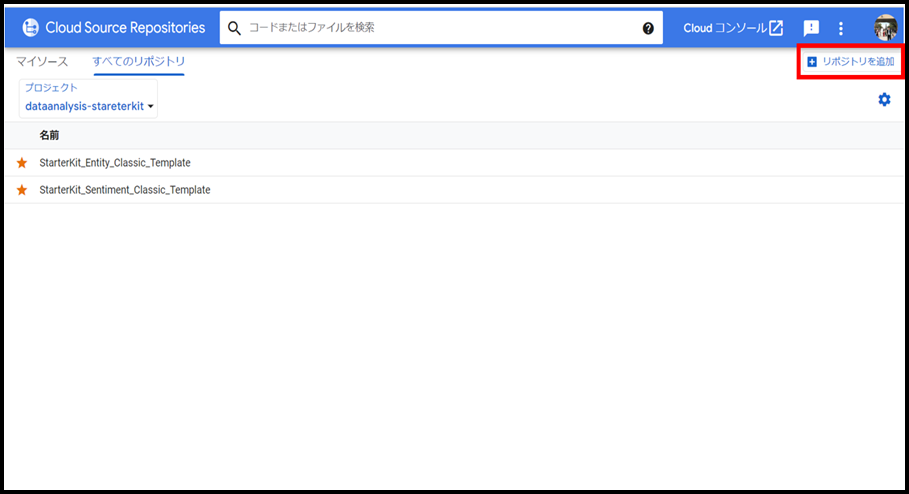Screen dimensions: 909x494
Task: Click the Cloud Source Repositories logo icon
Action: click(30, 28)
